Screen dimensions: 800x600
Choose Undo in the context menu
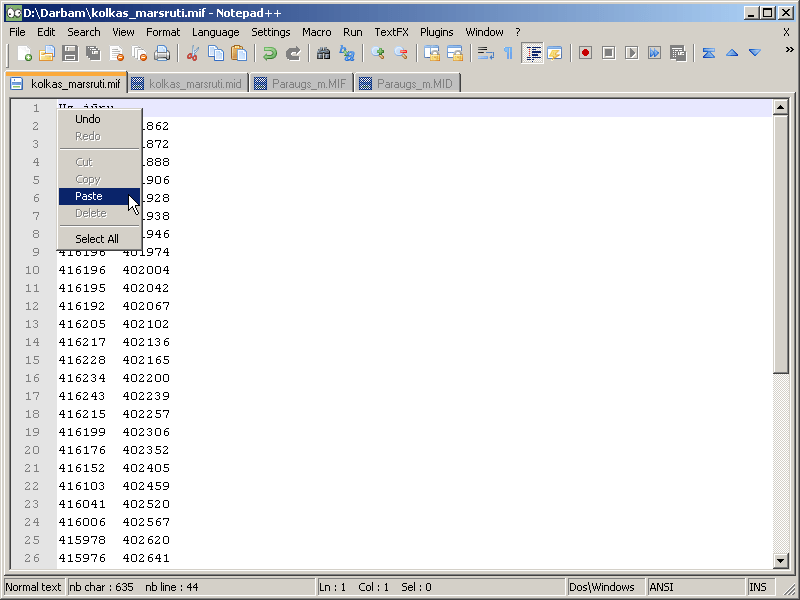(x=99, y=119)
